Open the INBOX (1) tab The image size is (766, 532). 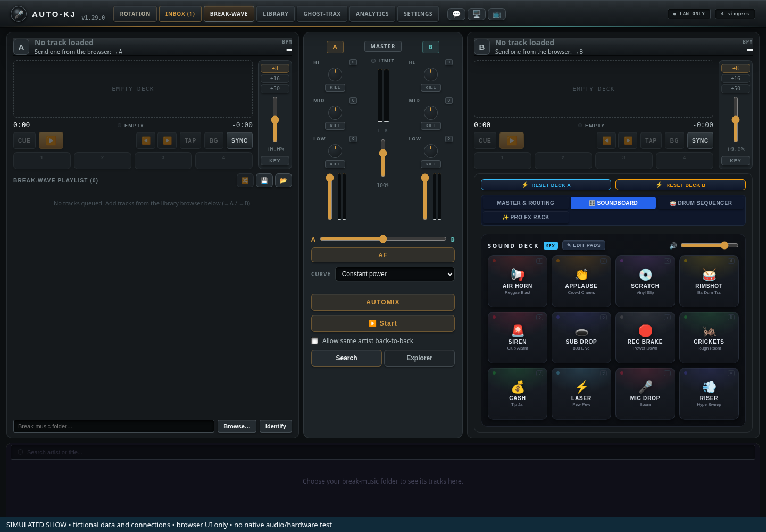tap(180, 14)
